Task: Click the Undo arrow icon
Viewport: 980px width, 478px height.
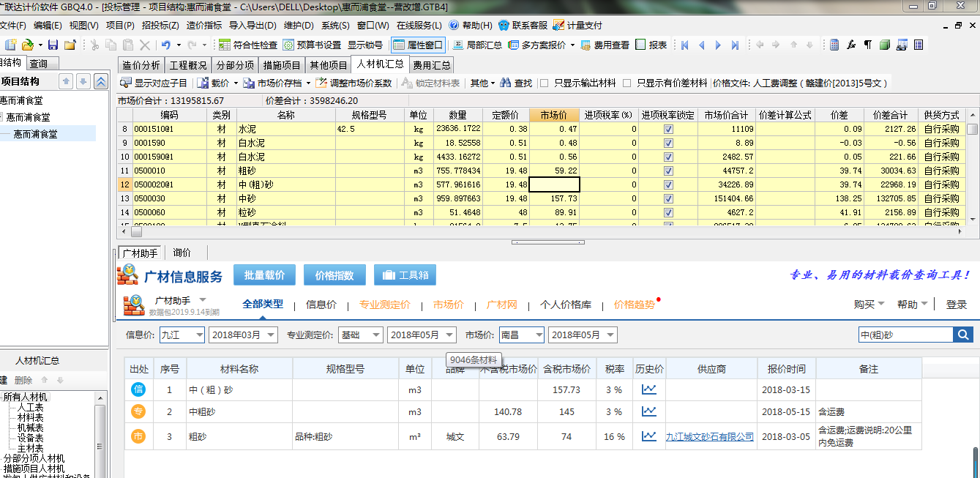Action: pyautogui.click(x=166, y=45)
